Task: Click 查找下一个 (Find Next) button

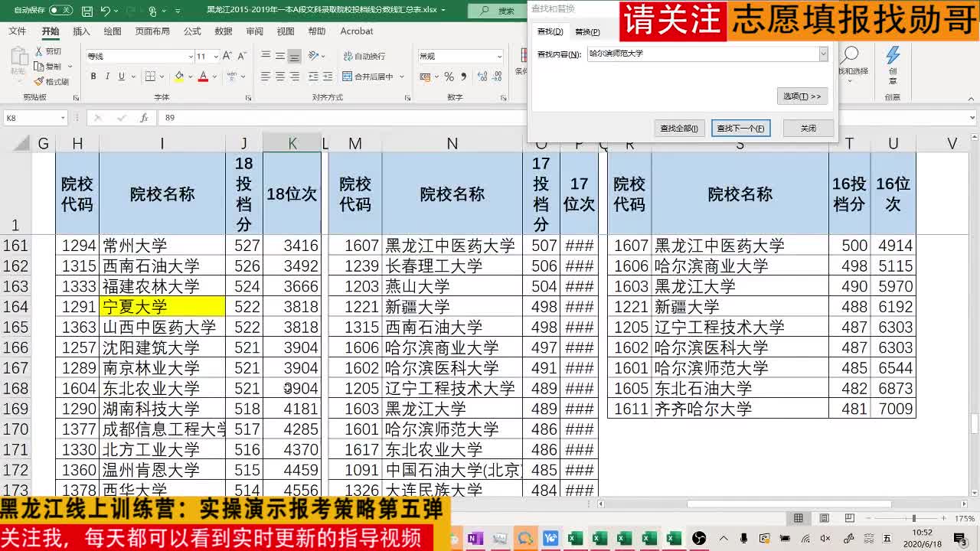Action: [740, 128]
